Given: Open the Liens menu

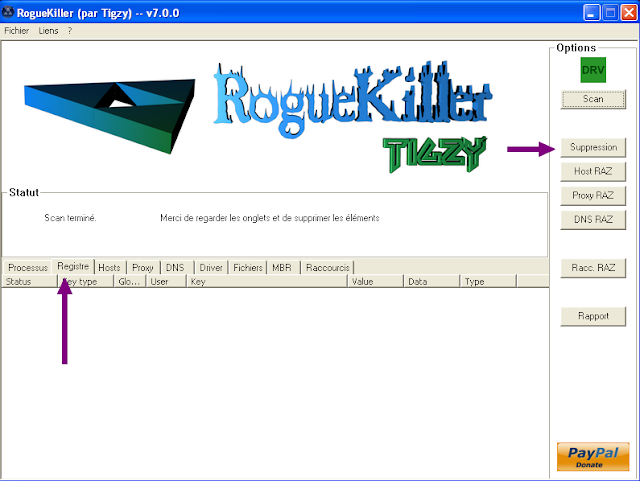Looking at the screenshot, I should pos(49,31).
